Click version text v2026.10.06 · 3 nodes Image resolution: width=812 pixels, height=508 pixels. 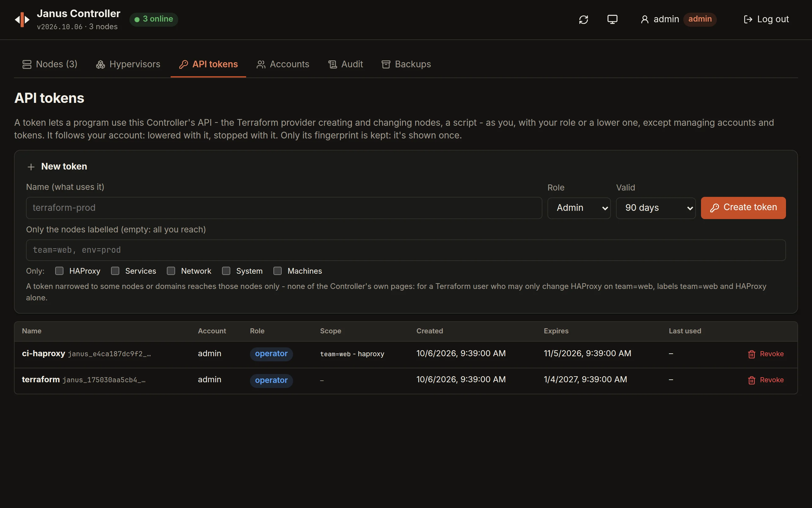click(x=77, y=27)
